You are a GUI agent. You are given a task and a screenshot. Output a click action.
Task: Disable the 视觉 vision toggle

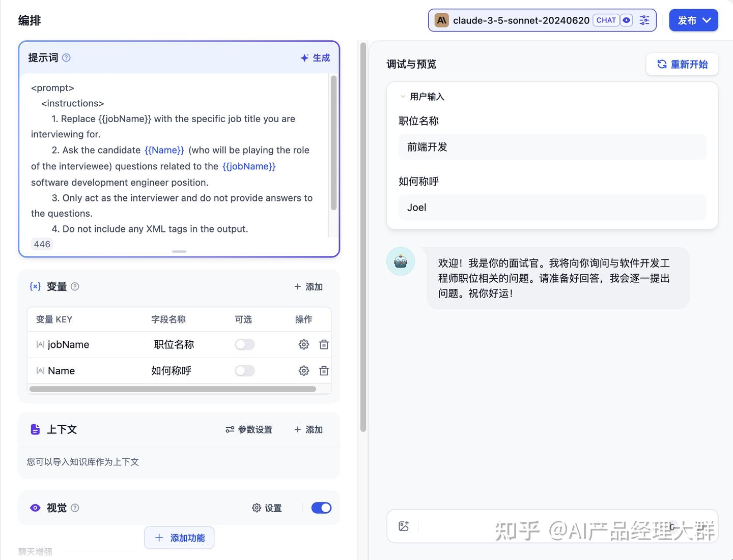click(321, 508)
